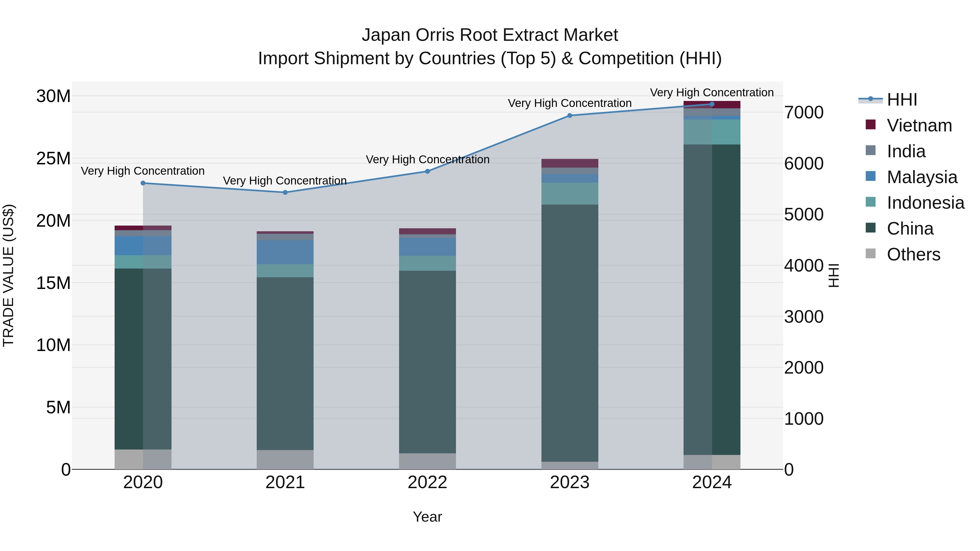Click the 2021 x-axis label
This screenshot has height=551, width=980.
[285, 482]
